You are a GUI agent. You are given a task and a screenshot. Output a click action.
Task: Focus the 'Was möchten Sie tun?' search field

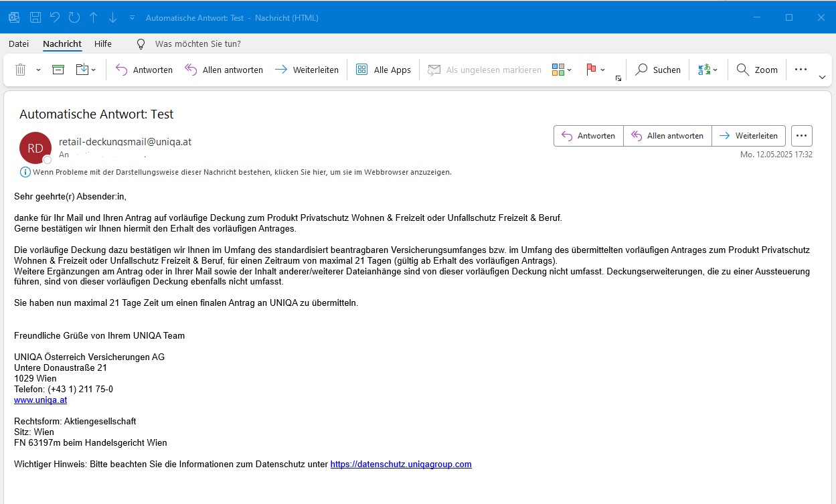[x=198, y=44]
